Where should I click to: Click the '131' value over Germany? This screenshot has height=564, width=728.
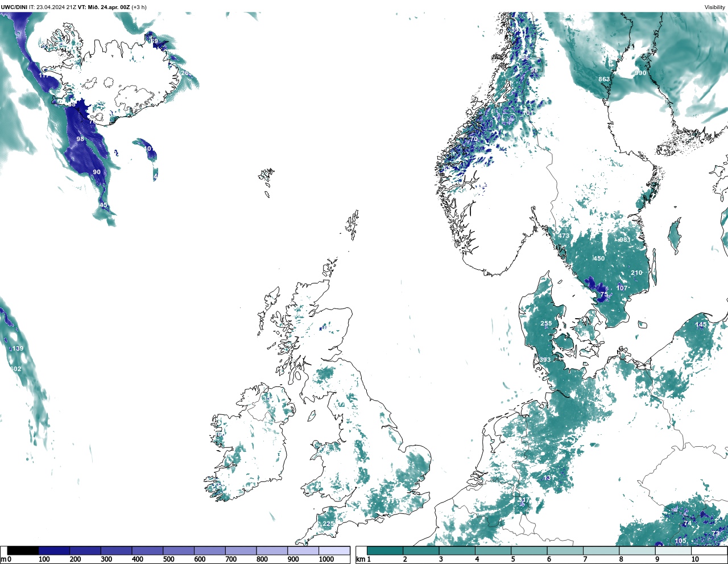[548, 477]
